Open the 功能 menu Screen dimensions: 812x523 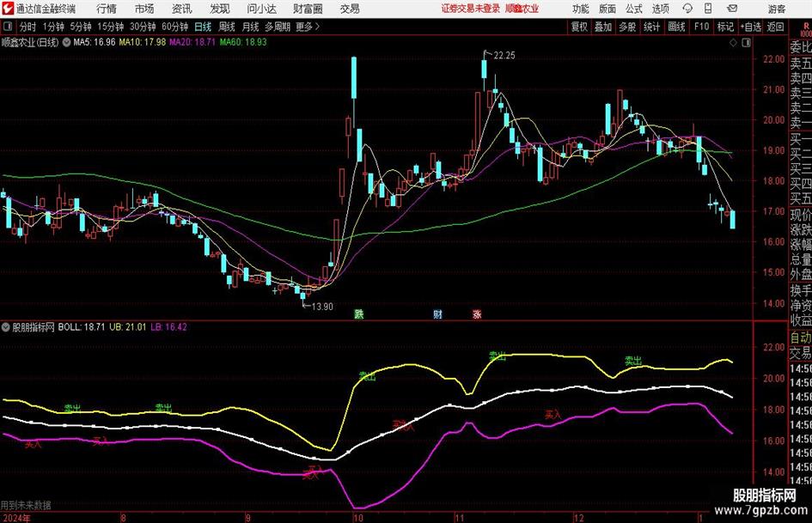click(x=581, y=9)
